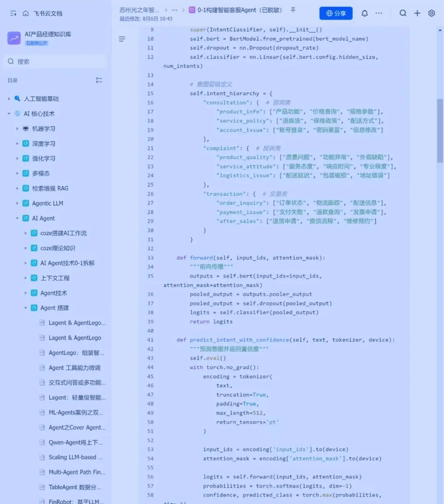
Task: Open the 苏州光之年智... breadcrumb link
Action: [x=139, y=10]
